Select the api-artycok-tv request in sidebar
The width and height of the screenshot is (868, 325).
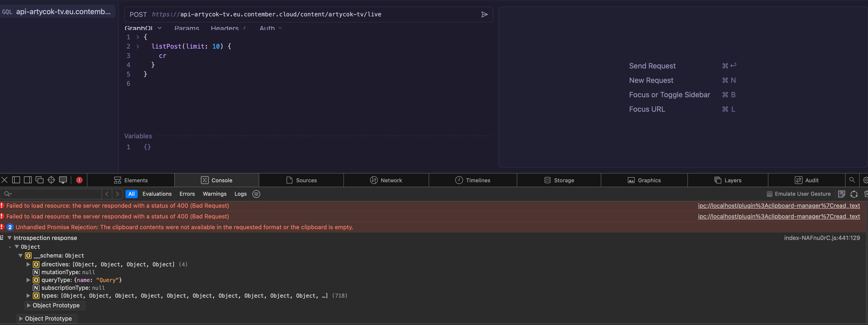click(x=57, y=11)
